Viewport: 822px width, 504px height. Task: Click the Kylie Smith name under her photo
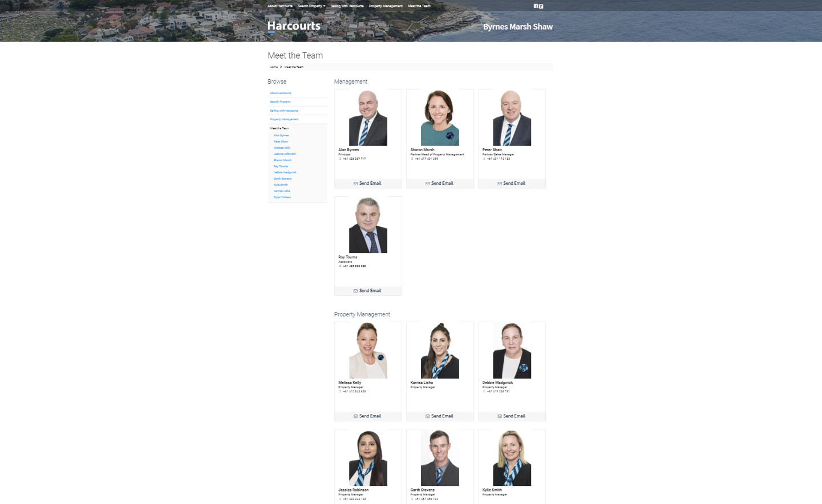pos(492,490)
